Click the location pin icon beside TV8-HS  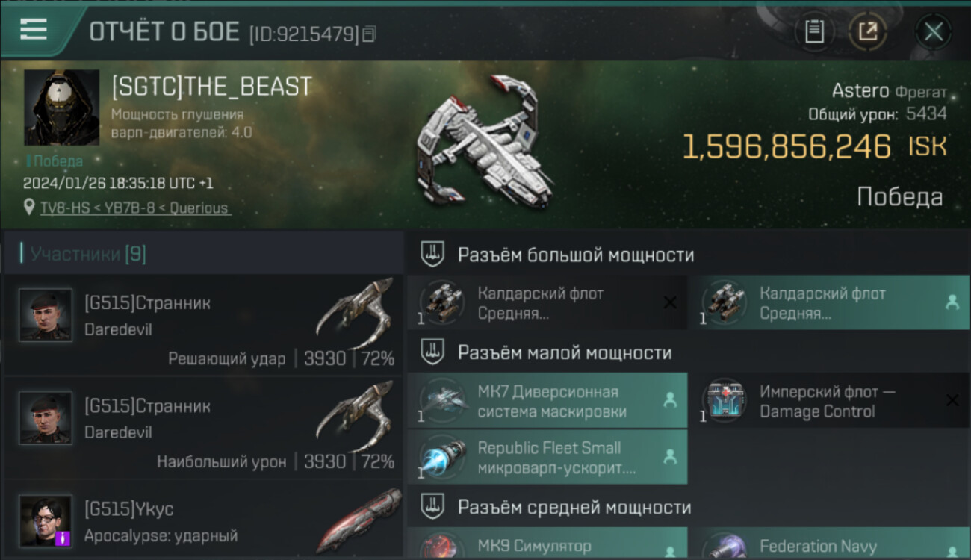point(29,207)
